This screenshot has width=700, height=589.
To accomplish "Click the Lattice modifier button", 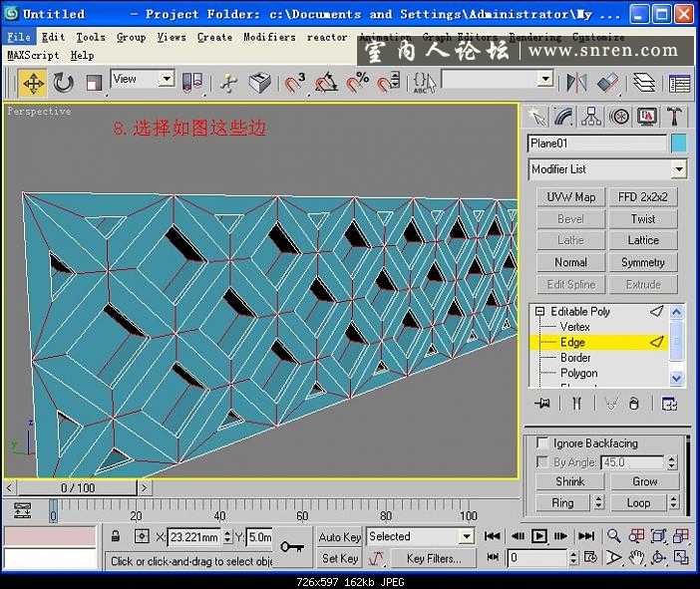I will click(643, 240).
